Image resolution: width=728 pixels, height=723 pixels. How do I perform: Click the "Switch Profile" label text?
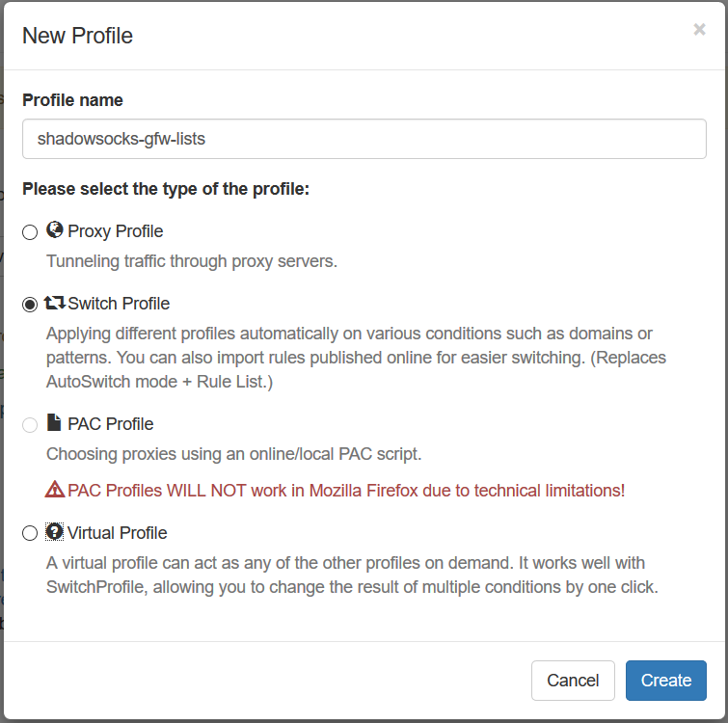coord(119,304)
